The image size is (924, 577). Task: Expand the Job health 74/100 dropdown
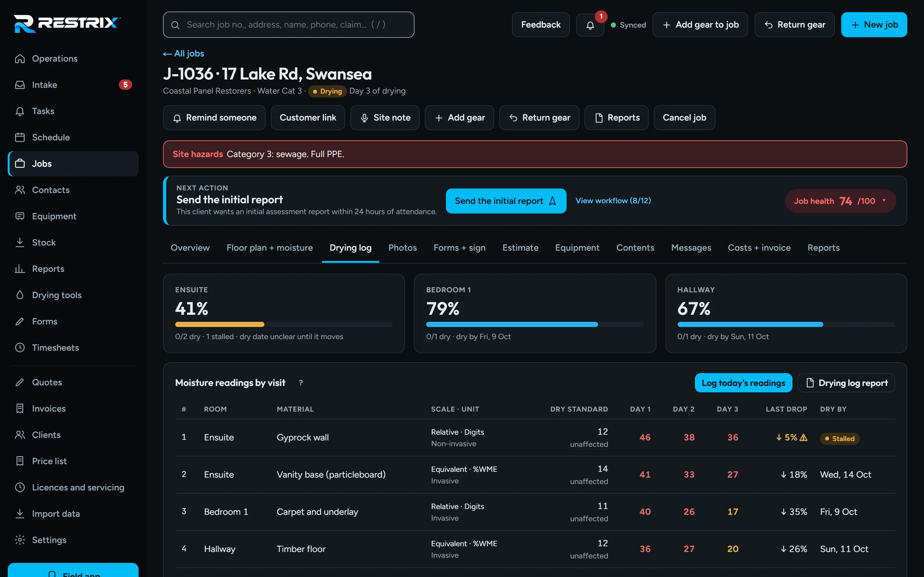click(x=840, y=201)
